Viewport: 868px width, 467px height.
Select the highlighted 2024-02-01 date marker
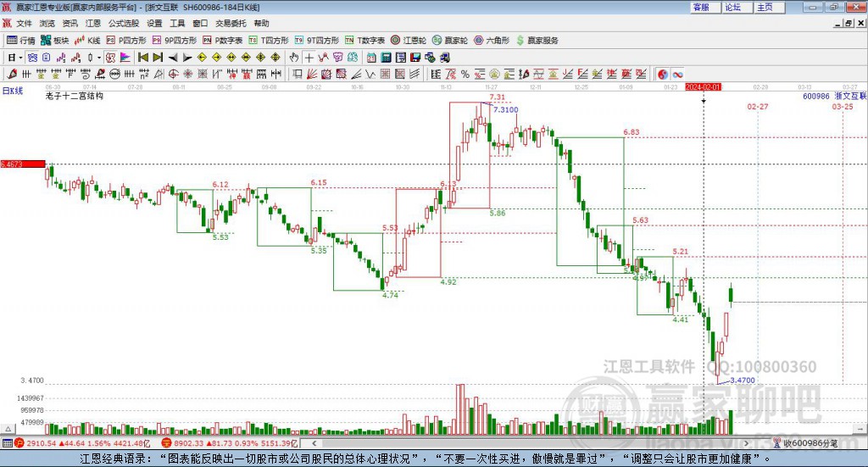click(x=703, y=87)
